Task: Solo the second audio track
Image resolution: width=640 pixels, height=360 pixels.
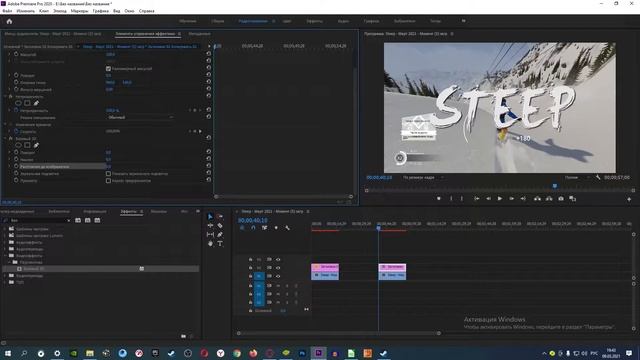Action: pos(287,294)
